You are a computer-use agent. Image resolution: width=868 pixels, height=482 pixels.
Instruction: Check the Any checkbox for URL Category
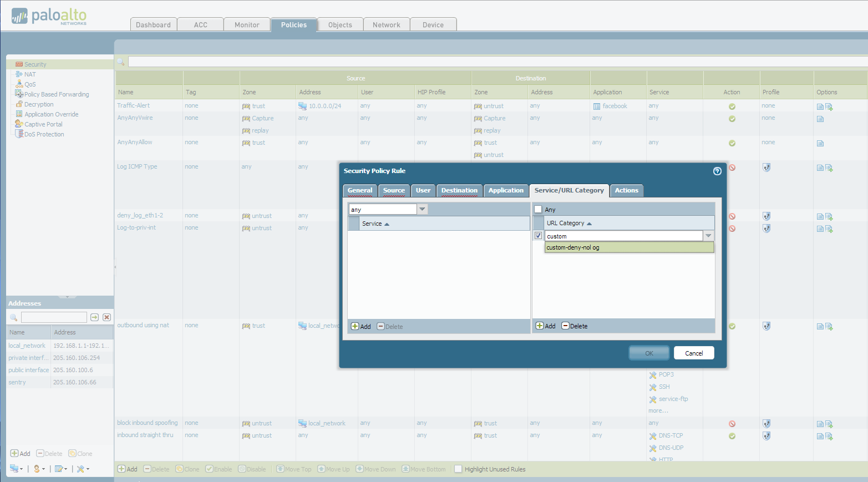tap(538, 209)
